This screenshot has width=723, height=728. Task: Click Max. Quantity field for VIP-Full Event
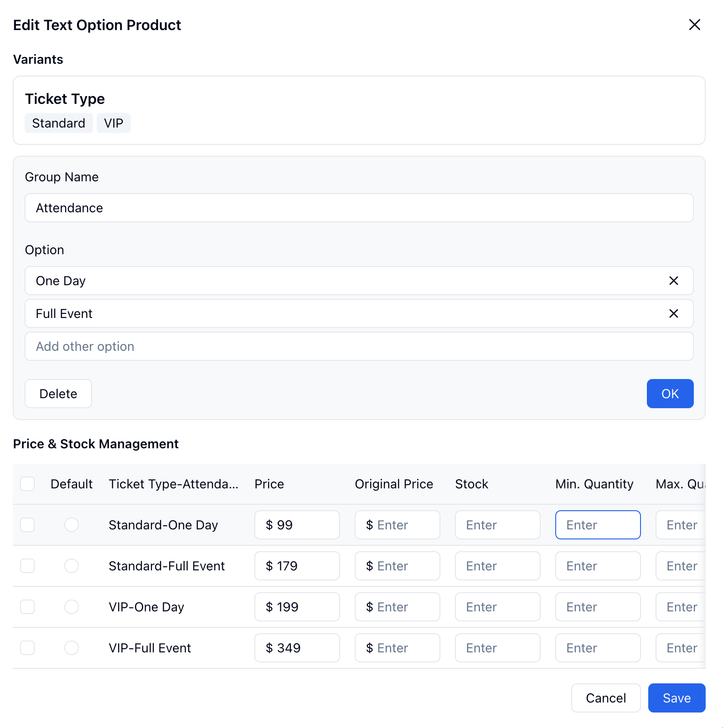681,648
